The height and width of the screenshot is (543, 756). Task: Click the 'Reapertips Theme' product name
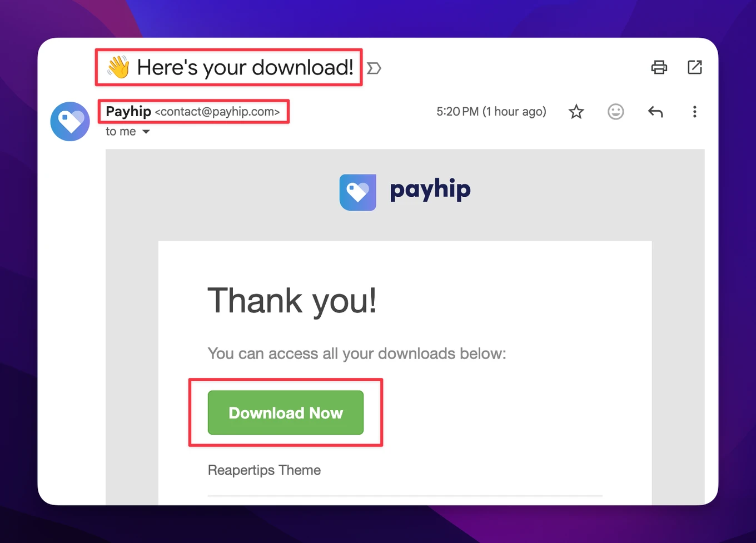(x=264, y=470)
